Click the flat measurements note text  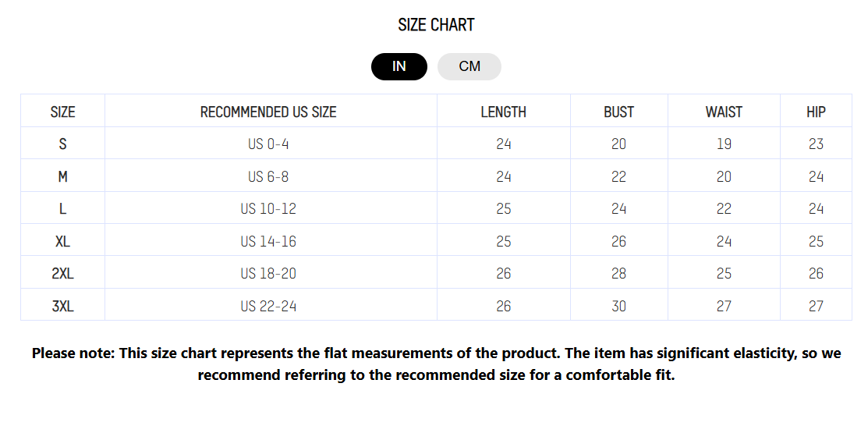click(436, 364)
